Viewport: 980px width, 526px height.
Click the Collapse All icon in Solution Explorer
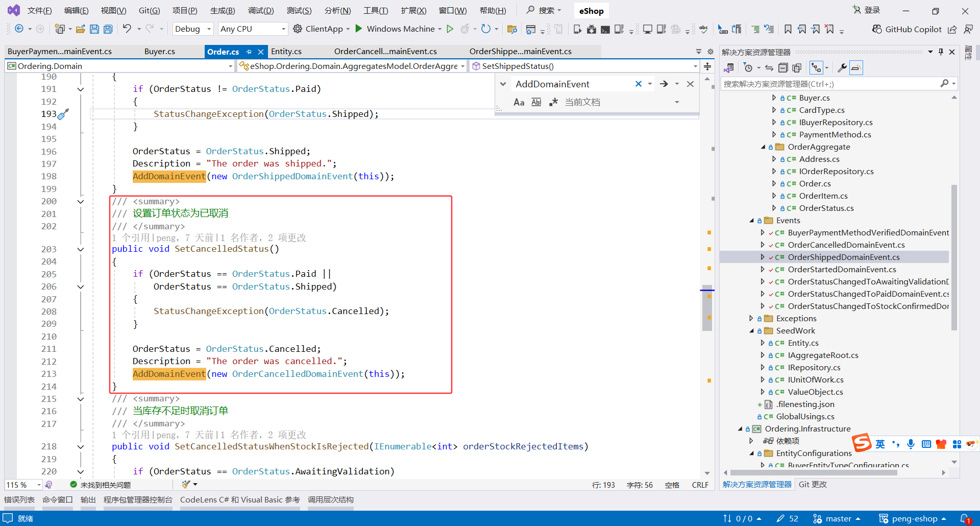(782, 68)
